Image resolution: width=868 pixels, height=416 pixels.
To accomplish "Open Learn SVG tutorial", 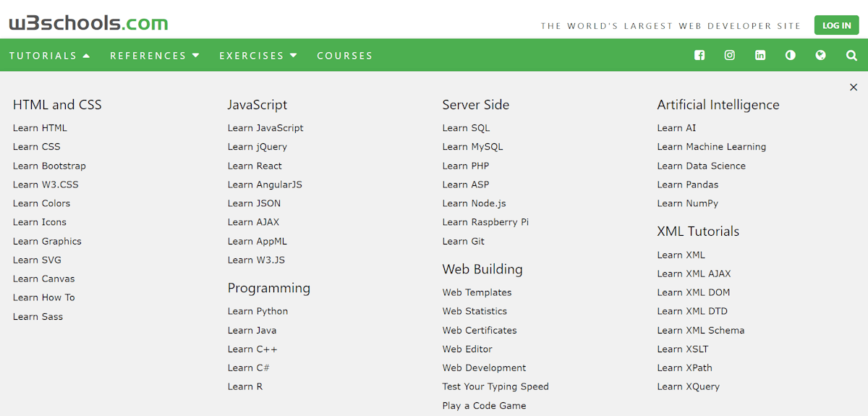I will [x=37, y=260].
